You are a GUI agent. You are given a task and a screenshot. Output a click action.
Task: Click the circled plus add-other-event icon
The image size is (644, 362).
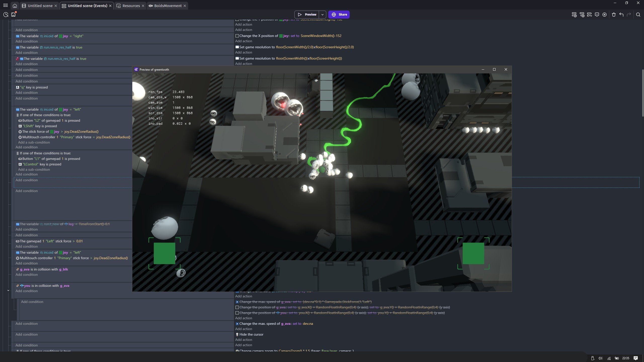pyautogui.click(x=605, y=15)
